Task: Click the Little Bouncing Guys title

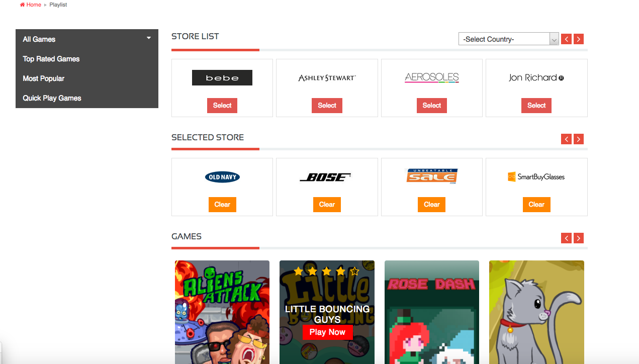Action: click(x=327, y=314)
